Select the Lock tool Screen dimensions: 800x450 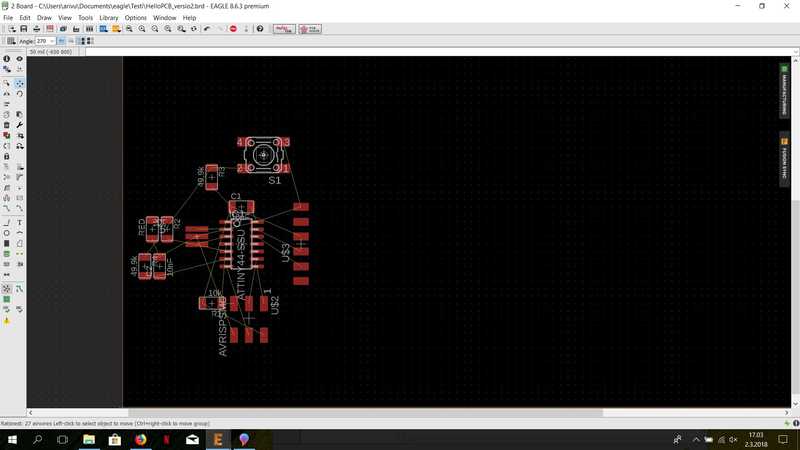(x=7, y=157)
